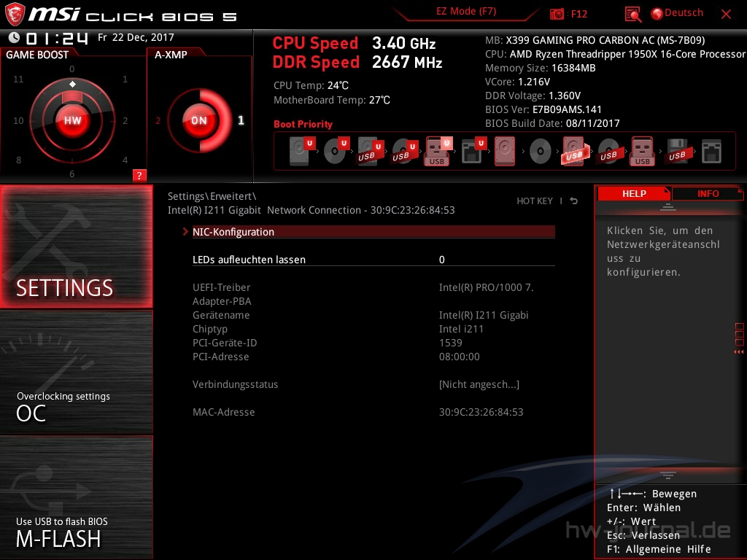The width and height of the screenshot is (747, 560).
Task: Click the UEFI CD/DVD boot icon
Action: 336,151
